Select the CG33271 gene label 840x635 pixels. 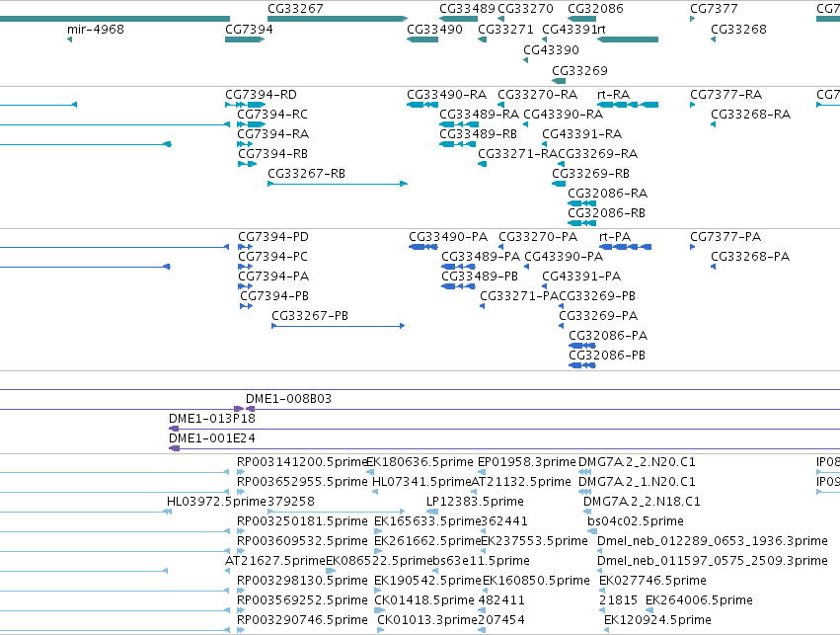[x=505, y=30]
